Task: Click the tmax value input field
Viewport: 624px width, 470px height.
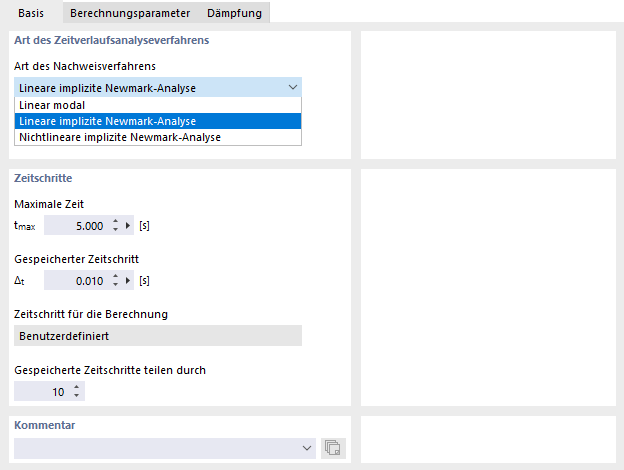Action: click(76, 226)
